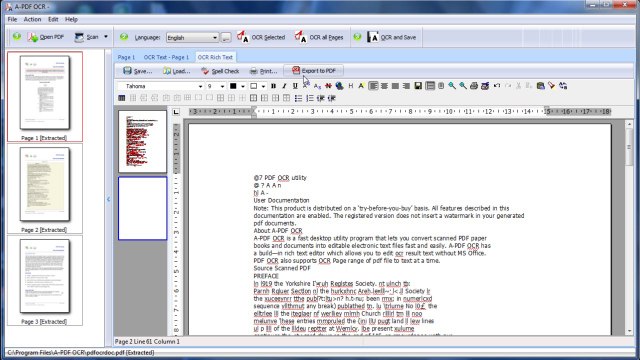640x360 pixels.
Task: Click the Save... button
Action: 138,71
